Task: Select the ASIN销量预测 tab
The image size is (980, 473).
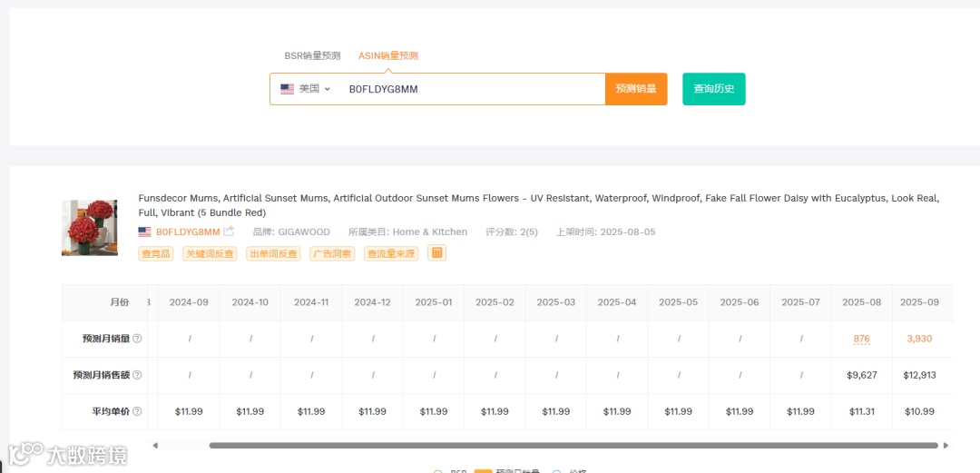Action: (x=388, y=55)
